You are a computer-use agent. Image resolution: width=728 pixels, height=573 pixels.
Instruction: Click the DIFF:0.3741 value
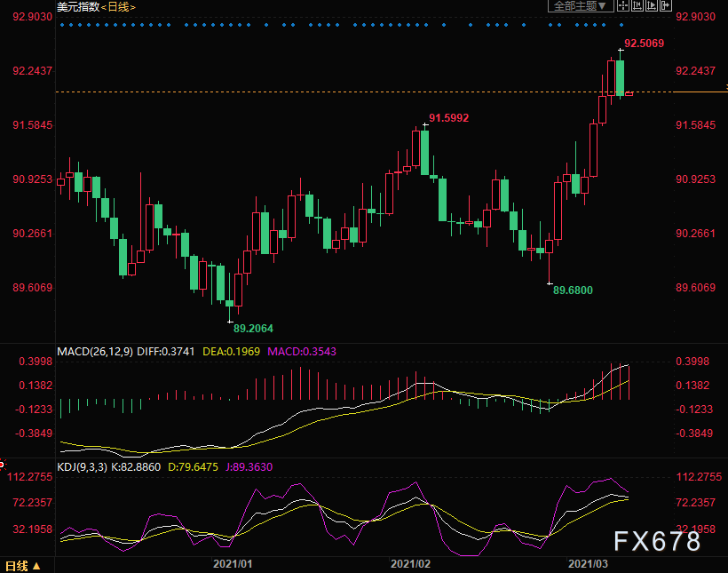[166, 351]
